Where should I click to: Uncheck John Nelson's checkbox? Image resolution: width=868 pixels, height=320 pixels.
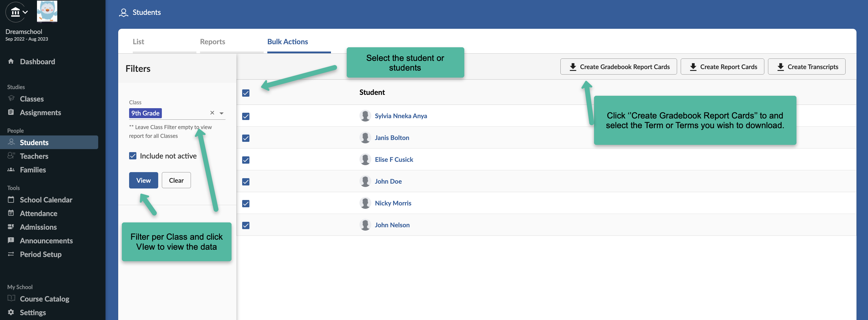click(246, 225)
